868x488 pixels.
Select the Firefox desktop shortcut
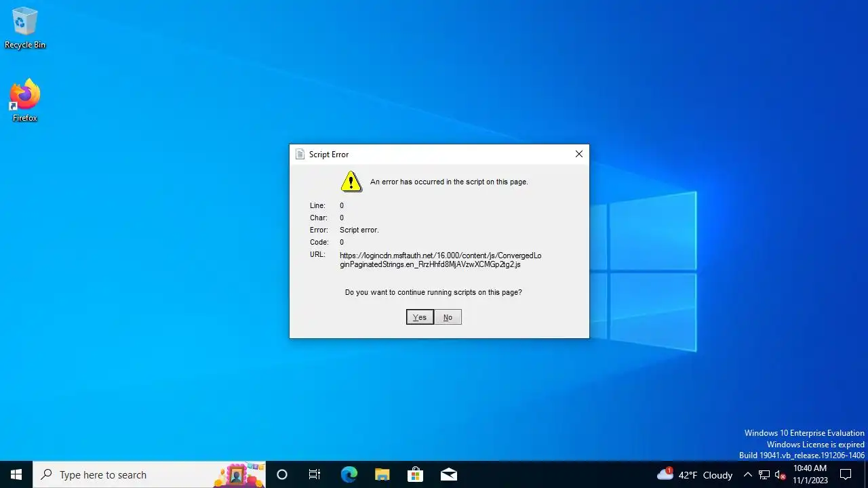(x=25, y=101)
